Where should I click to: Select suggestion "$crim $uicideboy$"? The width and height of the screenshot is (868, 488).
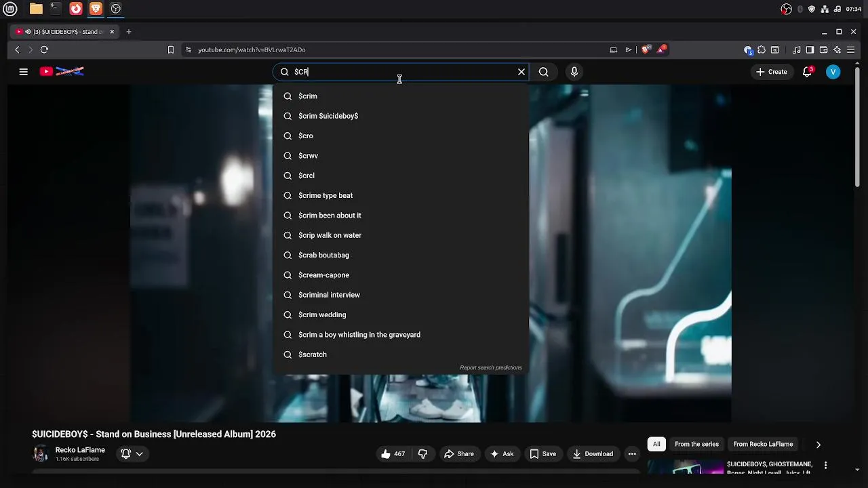point(400,116)
